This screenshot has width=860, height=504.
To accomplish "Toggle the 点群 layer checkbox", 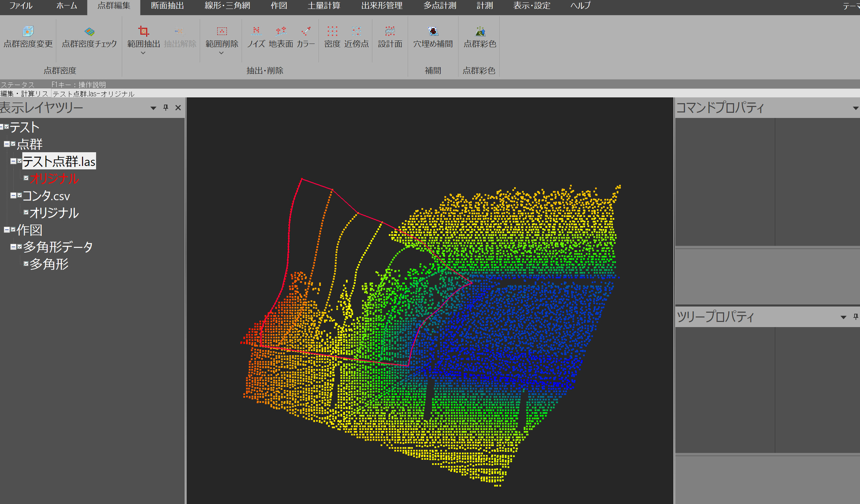I will click(13, 144).
